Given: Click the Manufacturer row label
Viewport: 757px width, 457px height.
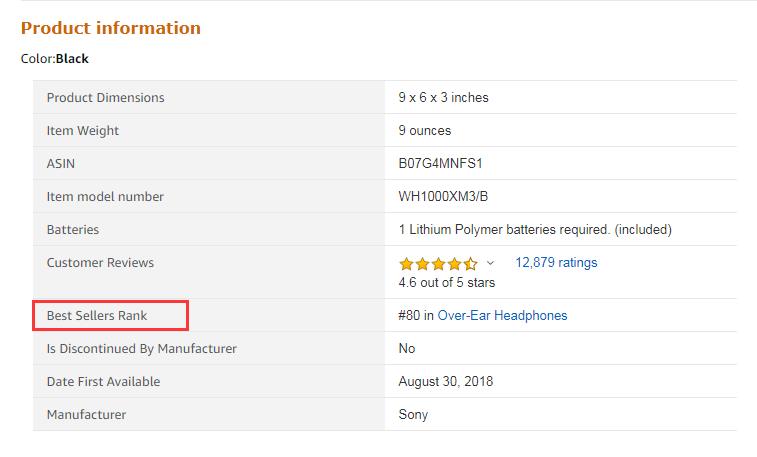Looking at the screenshot, I should coord(86,414).
